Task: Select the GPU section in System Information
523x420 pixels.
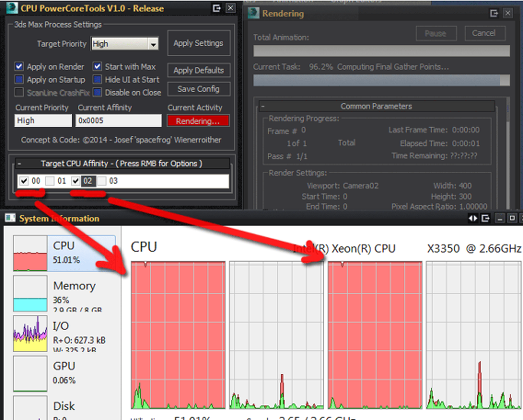Action: pos(64,373)
